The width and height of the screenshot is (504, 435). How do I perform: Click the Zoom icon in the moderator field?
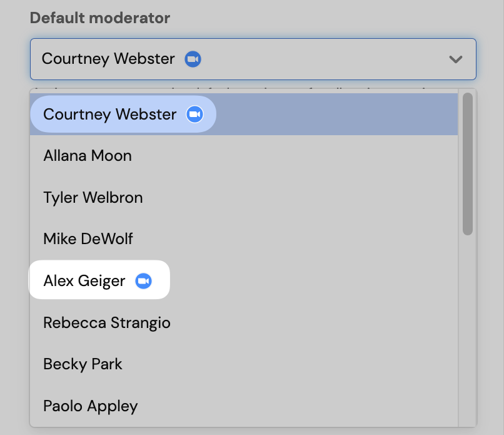coord(193,59)
